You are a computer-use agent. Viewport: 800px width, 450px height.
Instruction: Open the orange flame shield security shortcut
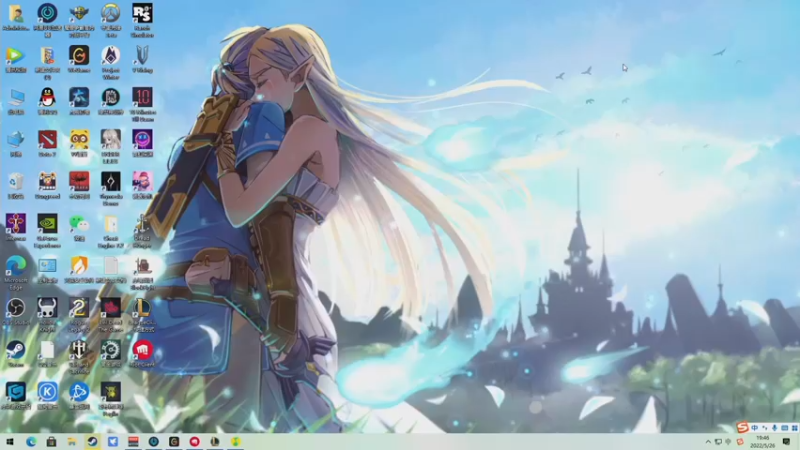click(79, 266)
